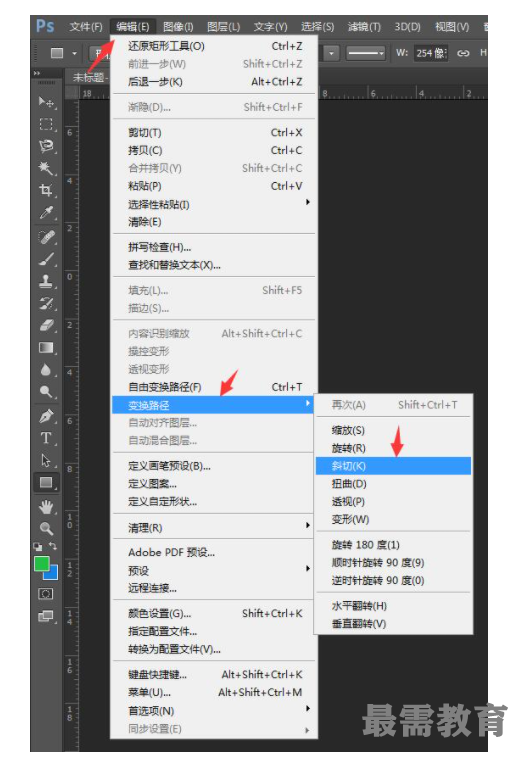Click the link width and height icon
Viewport: 514px width, 760px height.
point(463,53)
